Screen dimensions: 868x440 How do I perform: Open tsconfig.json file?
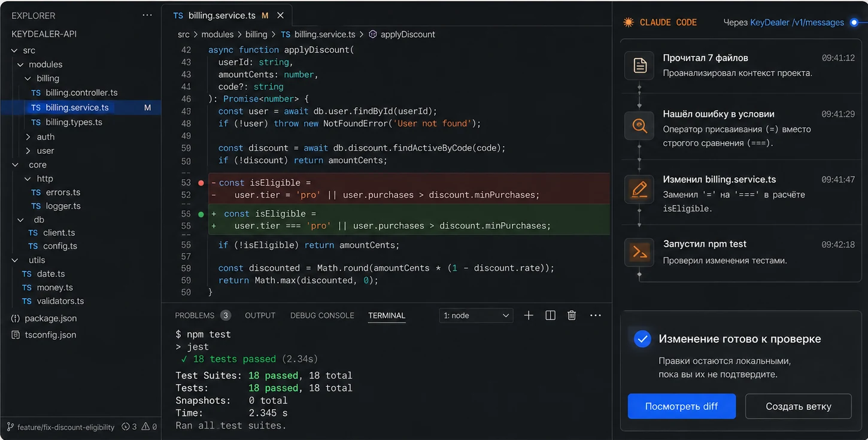[50, 335]
